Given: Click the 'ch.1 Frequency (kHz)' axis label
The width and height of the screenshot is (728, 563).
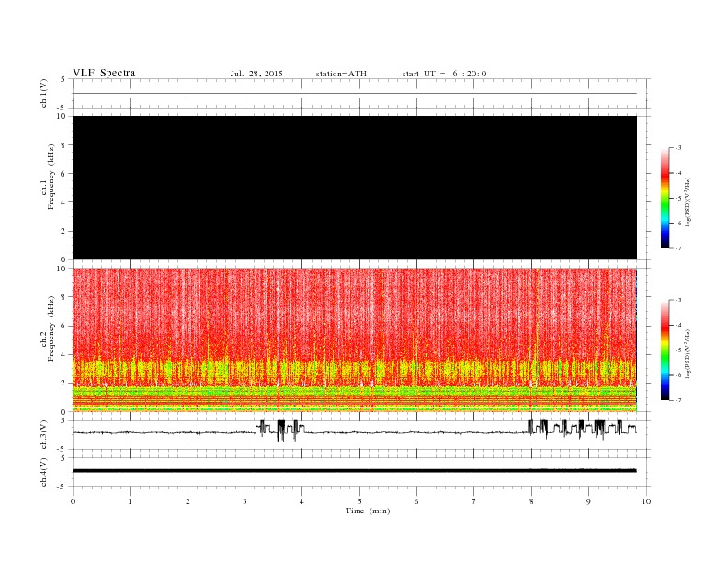Looking at the screenshot, I should tap(48, 177).
